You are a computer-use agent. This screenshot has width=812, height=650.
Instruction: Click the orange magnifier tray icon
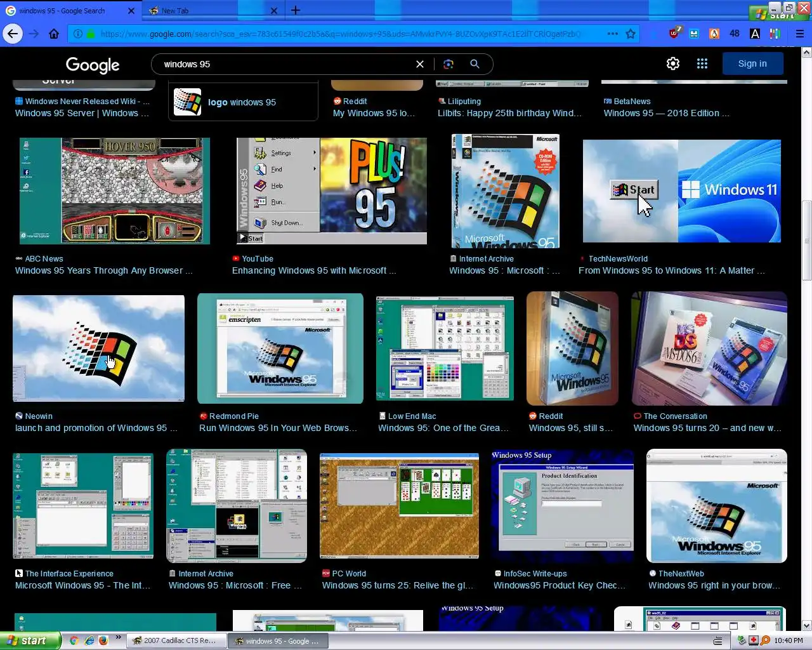point(765,640)
